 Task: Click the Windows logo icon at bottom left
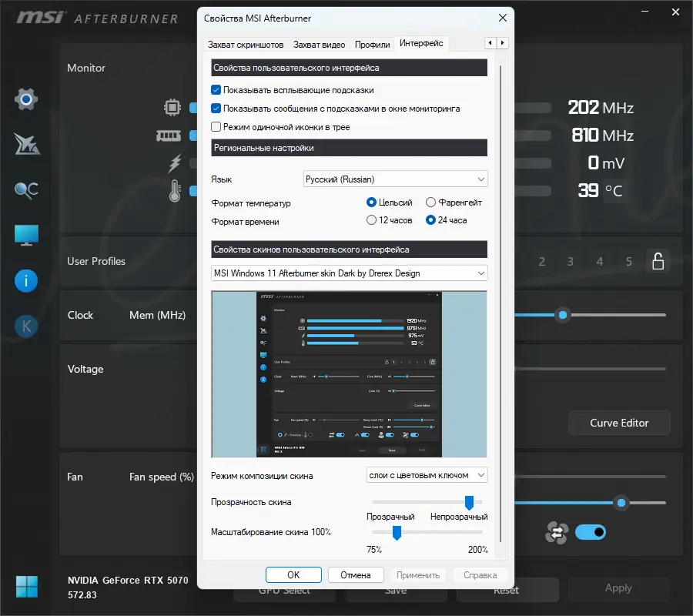pos(27,587)
